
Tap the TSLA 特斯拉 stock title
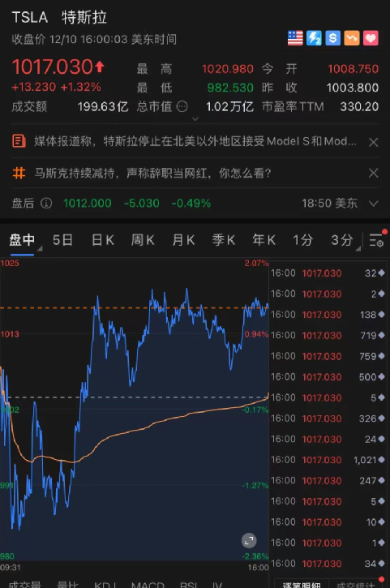click(x=59, y=17)
